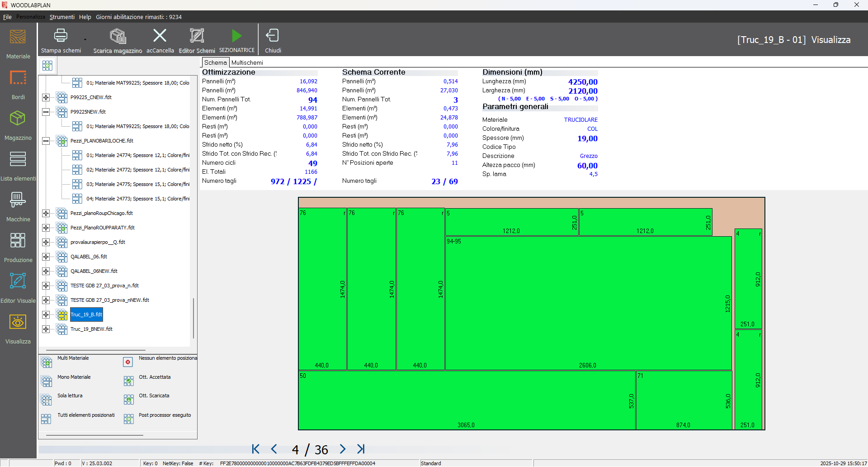The image size is (868, 467).
Task: Expand the P99225_CNEW.fdt tree node
Action: [x=46, y=97]
